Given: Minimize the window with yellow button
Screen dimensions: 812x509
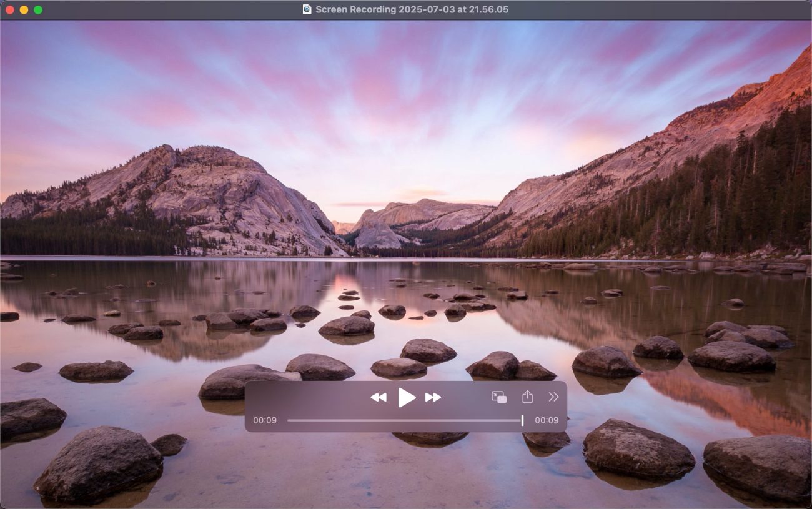Looking at the screenshot, I should pyautogui.click(x=24, y=10).
